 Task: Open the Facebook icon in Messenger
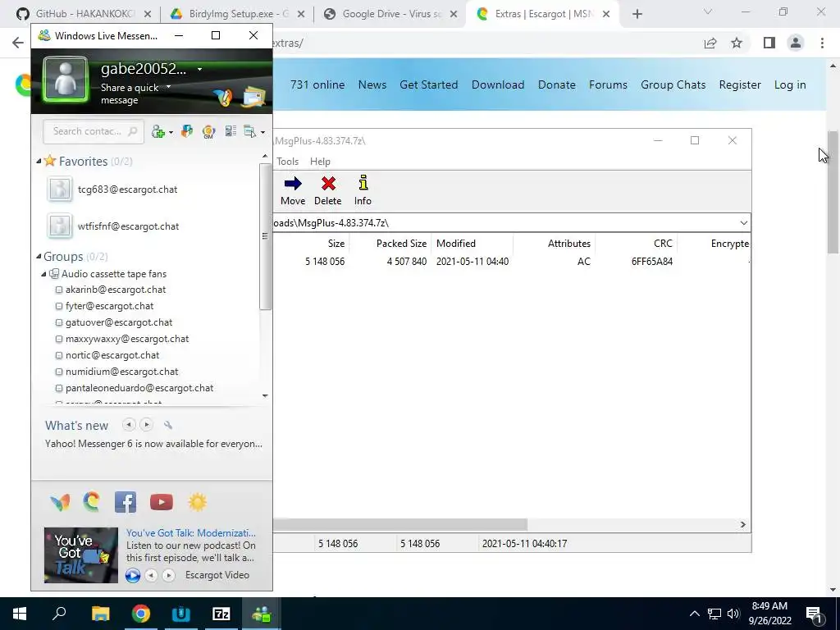click(x=126, y=502)
